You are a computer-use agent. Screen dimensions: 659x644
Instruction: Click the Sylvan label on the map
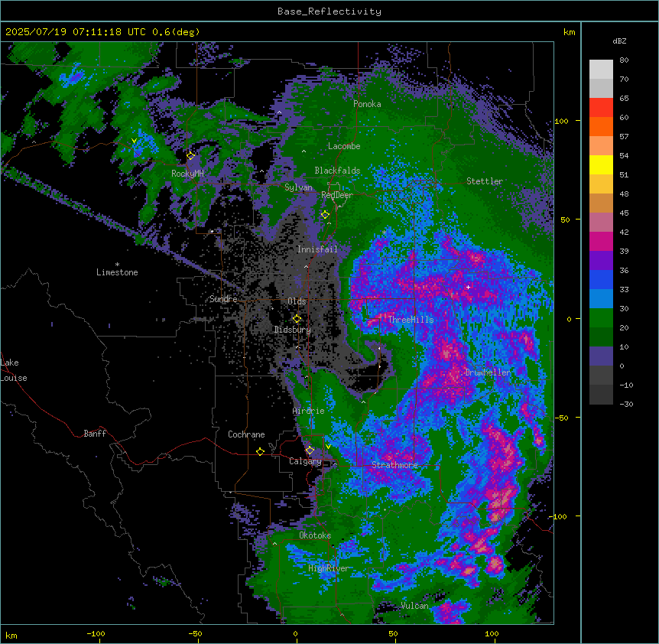[x=298, y=187]
